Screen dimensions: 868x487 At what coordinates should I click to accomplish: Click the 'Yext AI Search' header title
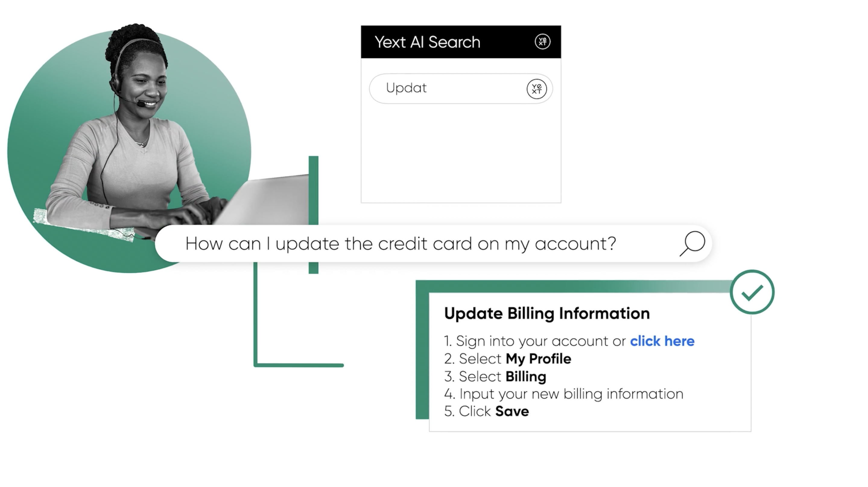[427, 42]
